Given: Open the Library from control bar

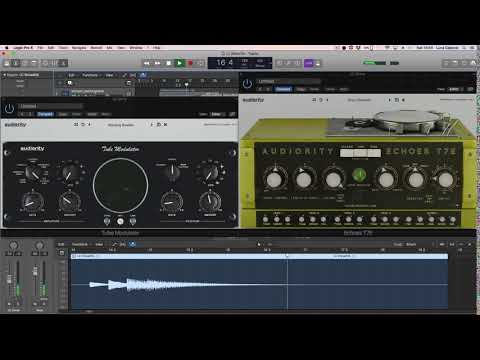Looking at the screenshot, I should coord(7,63).
